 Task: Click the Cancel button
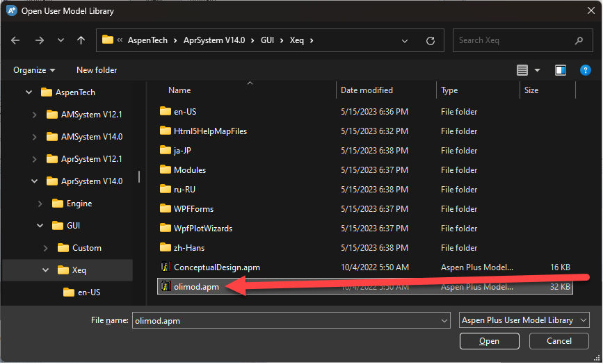(x=558, y=341)
